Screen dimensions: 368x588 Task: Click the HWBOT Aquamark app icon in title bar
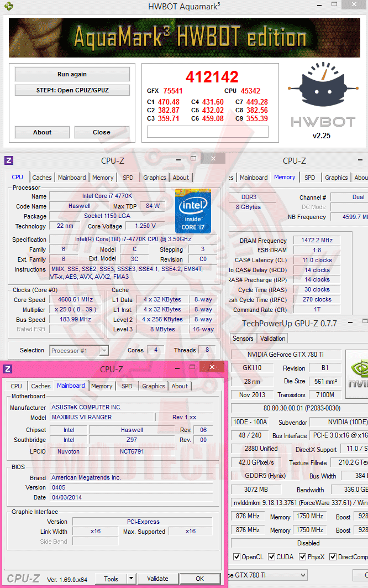click(x=8, y=6)
